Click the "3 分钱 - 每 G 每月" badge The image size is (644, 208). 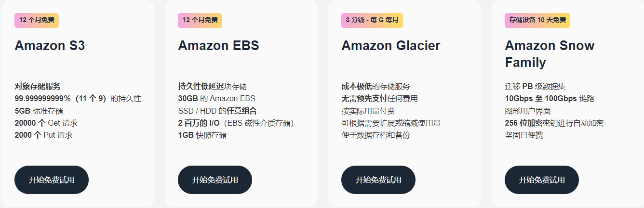click(372, 20)
